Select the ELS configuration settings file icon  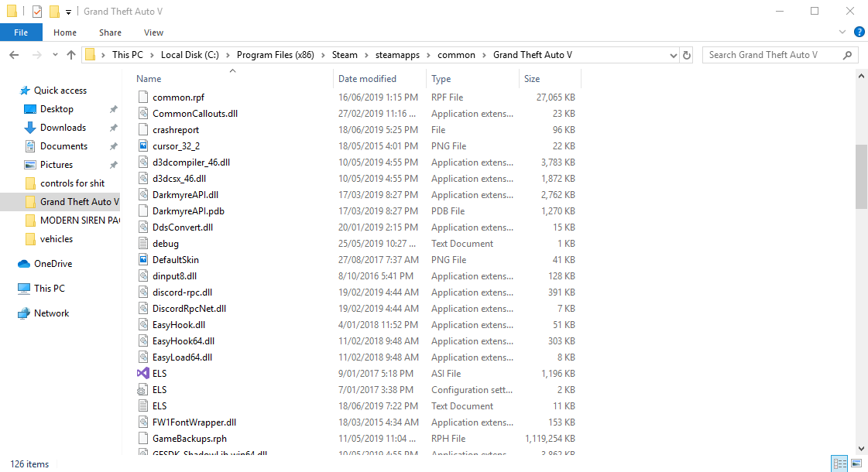(142, 389)
